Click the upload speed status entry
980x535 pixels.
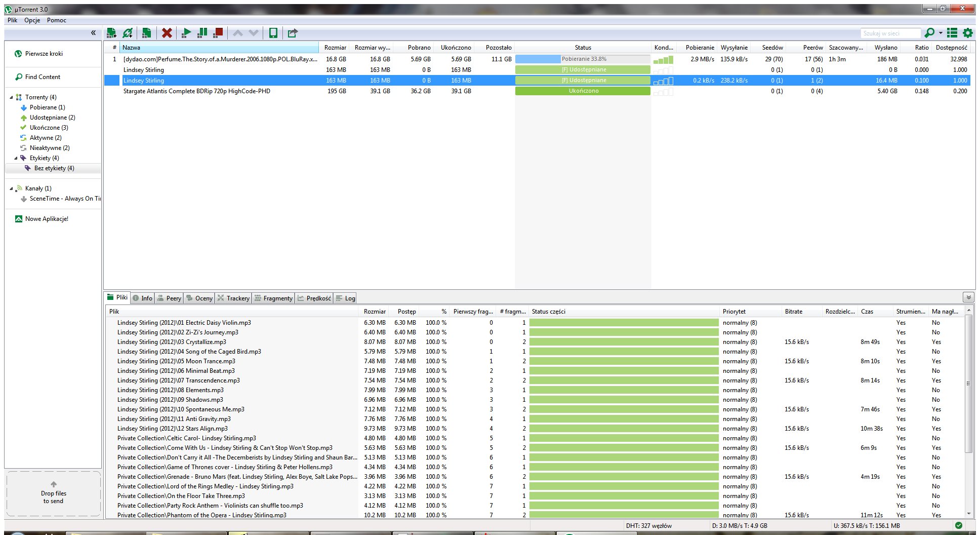867,526
